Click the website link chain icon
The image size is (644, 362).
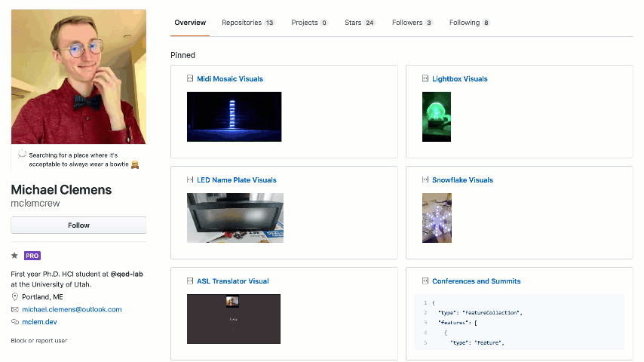15,322
